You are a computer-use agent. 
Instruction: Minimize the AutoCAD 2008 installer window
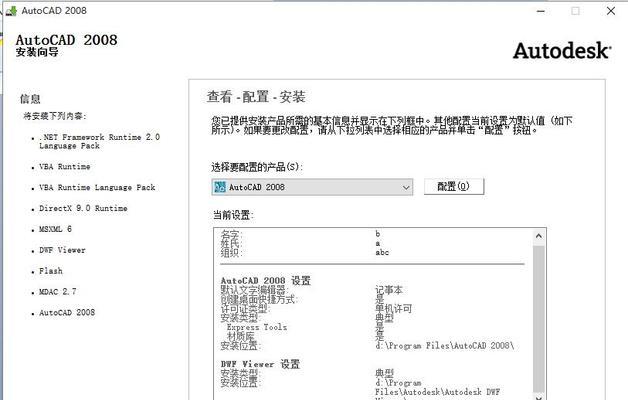541,11
